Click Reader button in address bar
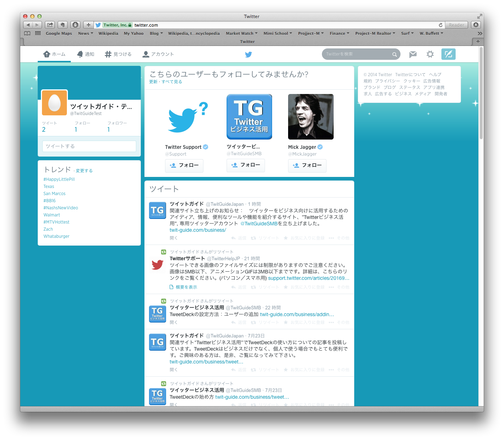504x440 pixels. (456, 25)
